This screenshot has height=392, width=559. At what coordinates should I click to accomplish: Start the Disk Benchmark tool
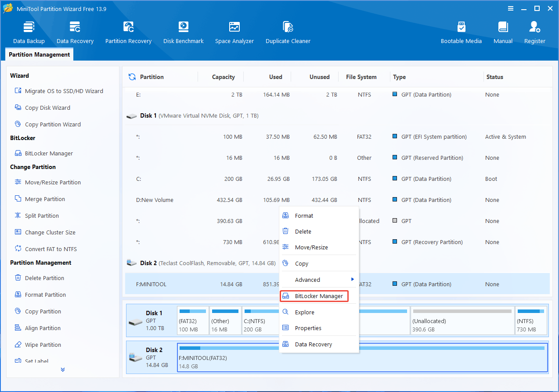point(184,32)
